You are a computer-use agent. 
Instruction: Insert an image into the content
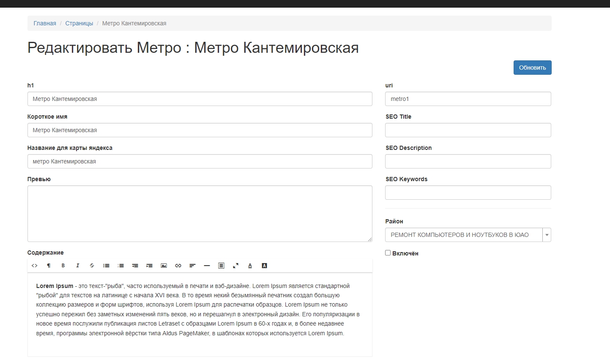pyautogui.click(x=164, y=266)
